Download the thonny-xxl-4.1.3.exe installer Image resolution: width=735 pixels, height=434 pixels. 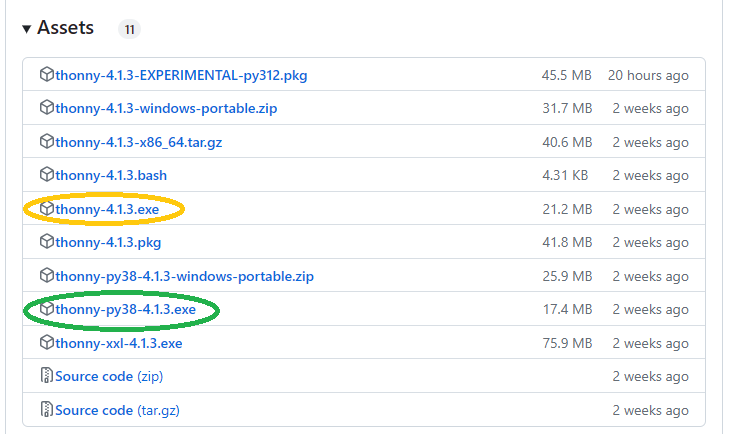[x=119, y=343]
